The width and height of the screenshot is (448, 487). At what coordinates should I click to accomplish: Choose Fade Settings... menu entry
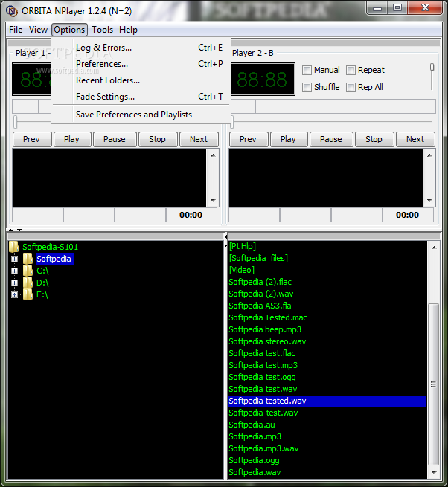pos(141,97)
